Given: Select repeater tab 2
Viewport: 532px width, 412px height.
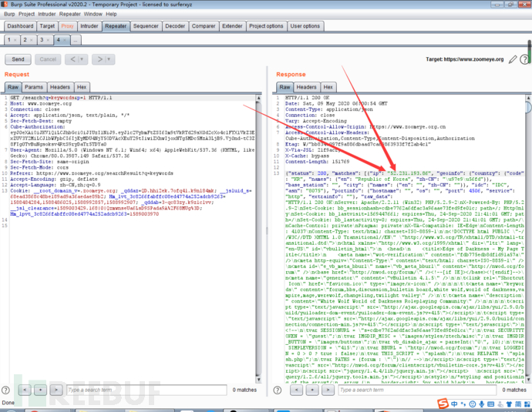Looking at the screenshot, I should pos(25,40).
